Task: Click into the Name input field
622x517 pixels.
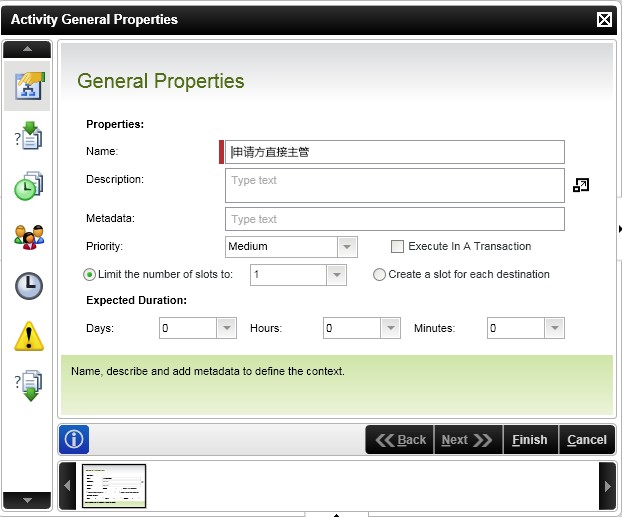Action: coord(395,152)
